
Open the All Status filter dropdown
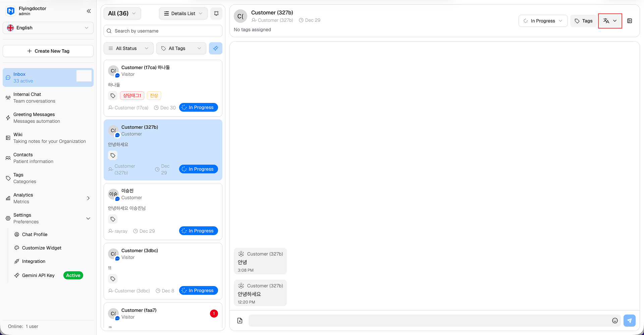[x=128, y=48]
